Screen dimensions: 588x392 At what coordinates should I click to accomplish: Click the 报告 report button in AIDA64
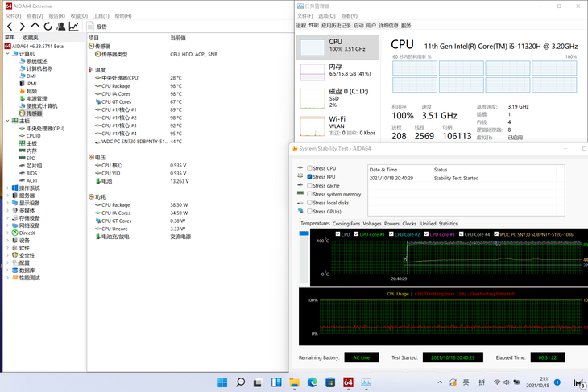(97, 27)
